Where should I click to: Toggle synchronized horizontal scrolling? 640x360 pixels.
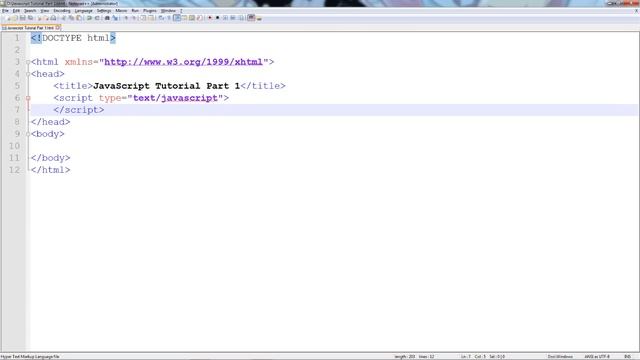click(x=151, y=18)
